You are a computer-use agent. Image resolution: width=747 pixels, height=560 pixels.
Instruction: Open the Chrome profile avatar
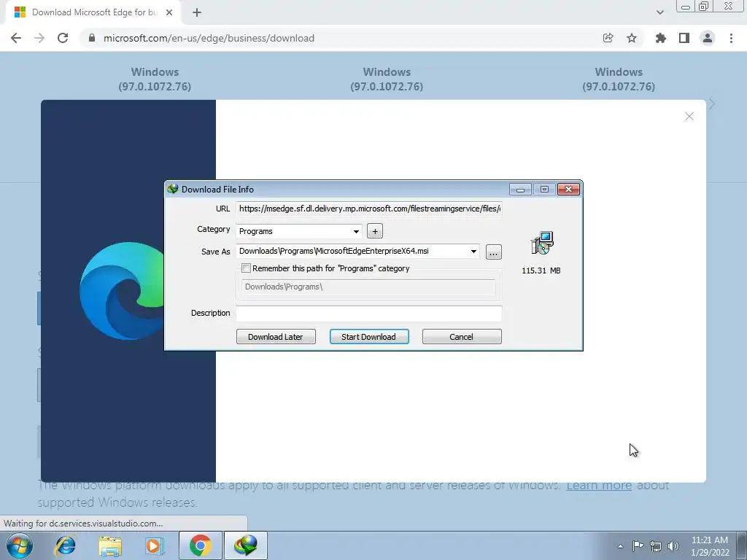coord(708,38)
